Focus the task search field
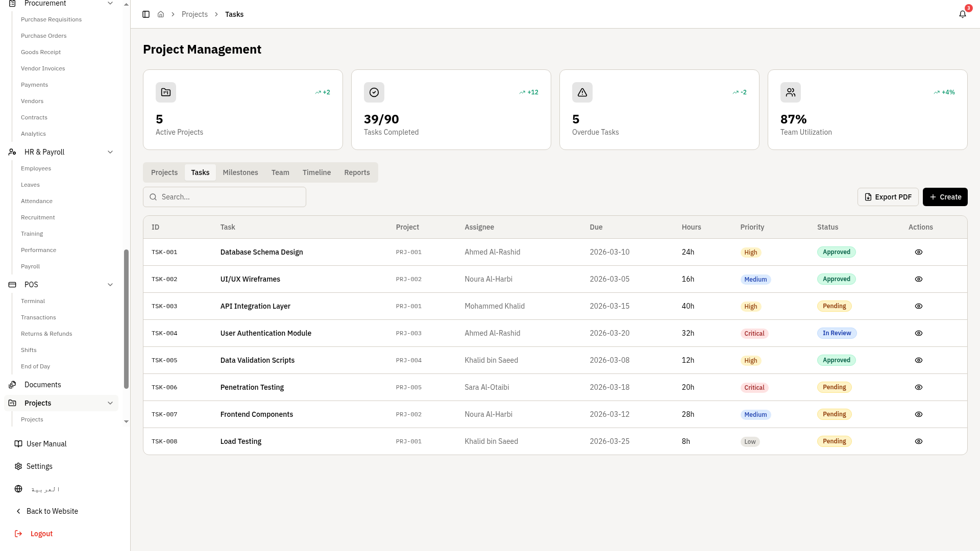 [225, 197]
